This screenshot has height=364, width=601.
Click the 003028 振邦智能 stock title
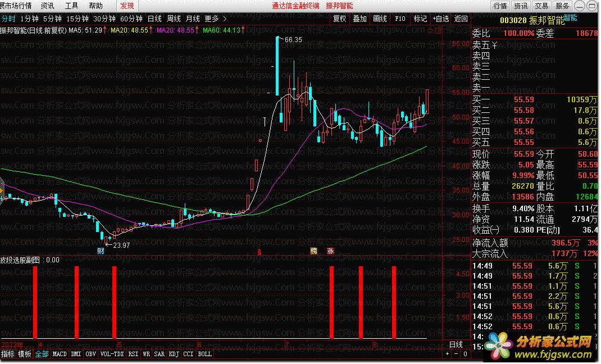(x=532, y=20)
